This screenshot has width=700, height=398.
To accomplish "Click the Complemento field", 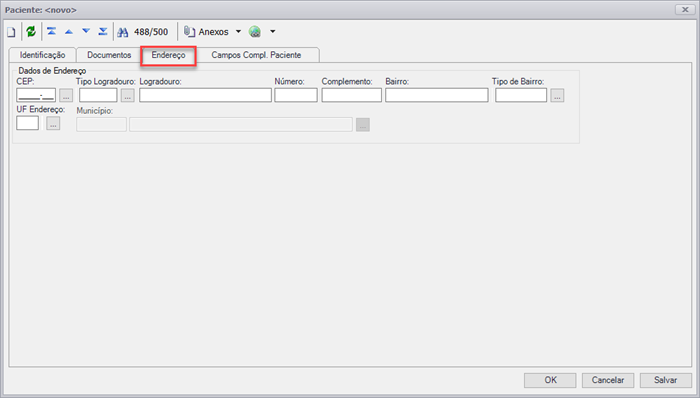I will pos(352,95).
